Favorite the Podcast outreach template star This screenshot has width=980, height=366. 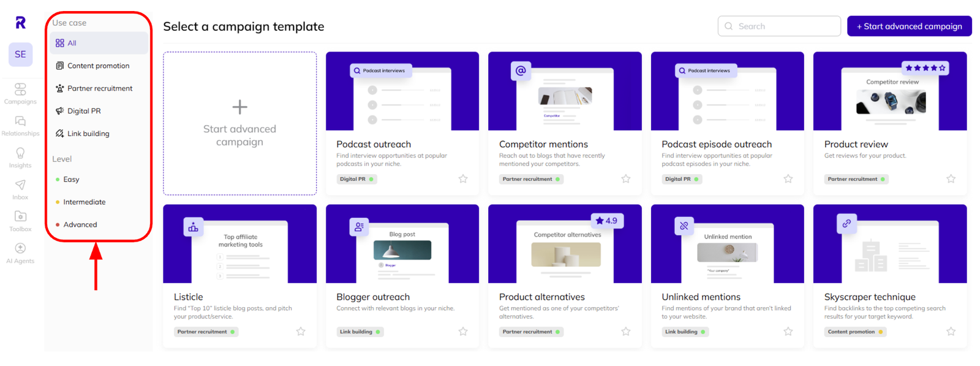(x=463, y=179)
